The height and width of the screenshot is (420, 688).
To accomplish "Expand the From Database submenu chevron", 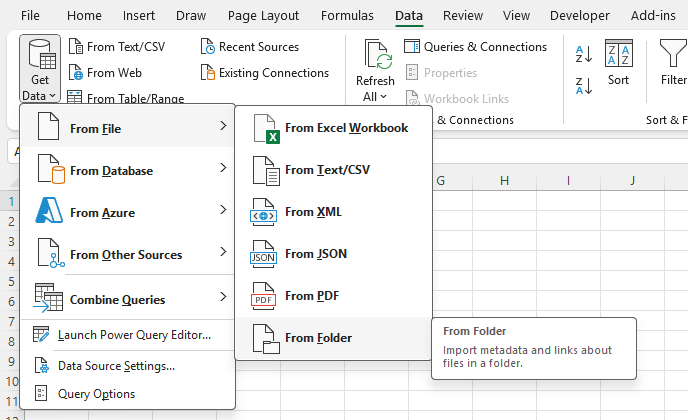I will coord(223,168).
